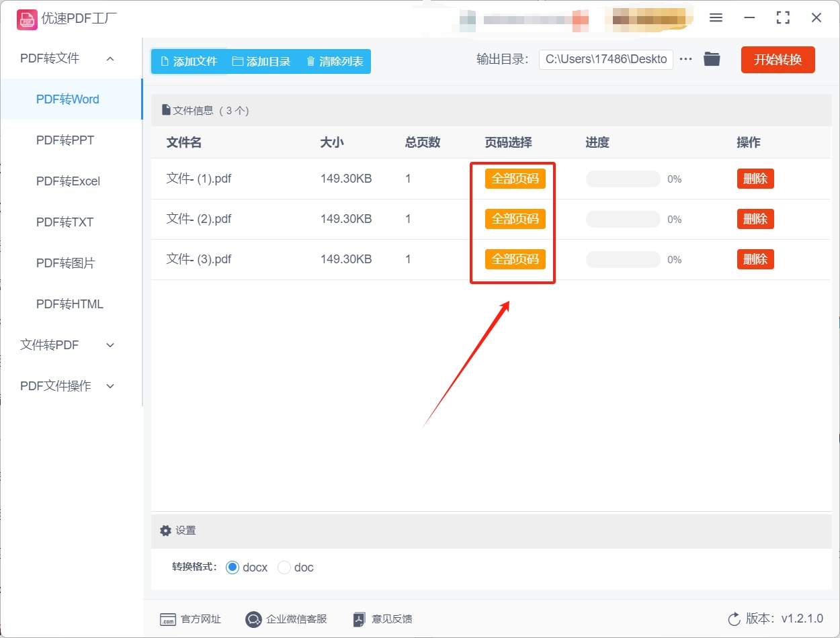
Task: Click 全部页码 for 文件-(2).pdf
Action: [515, 218]
